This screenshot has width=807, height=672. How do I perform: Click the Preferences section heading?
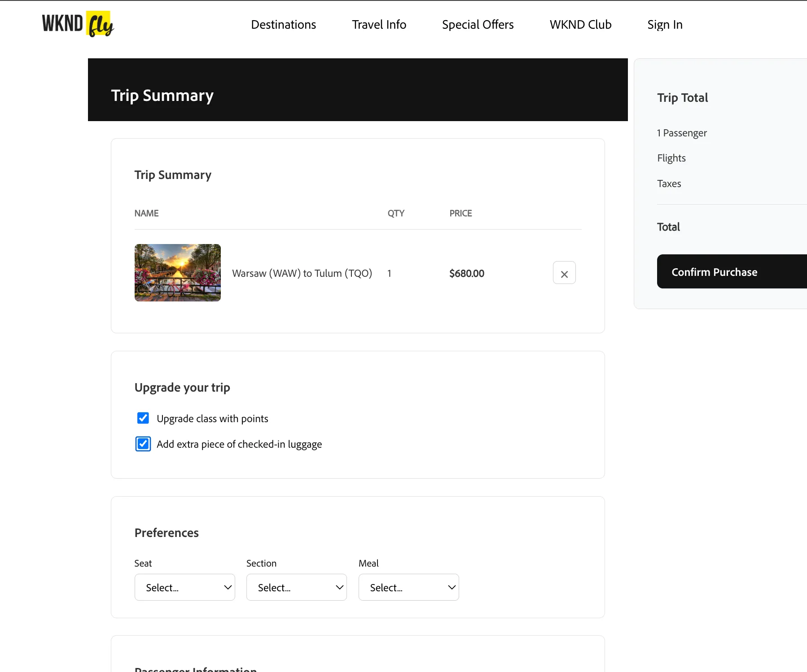pyautogui.click(x=167, y=532)
